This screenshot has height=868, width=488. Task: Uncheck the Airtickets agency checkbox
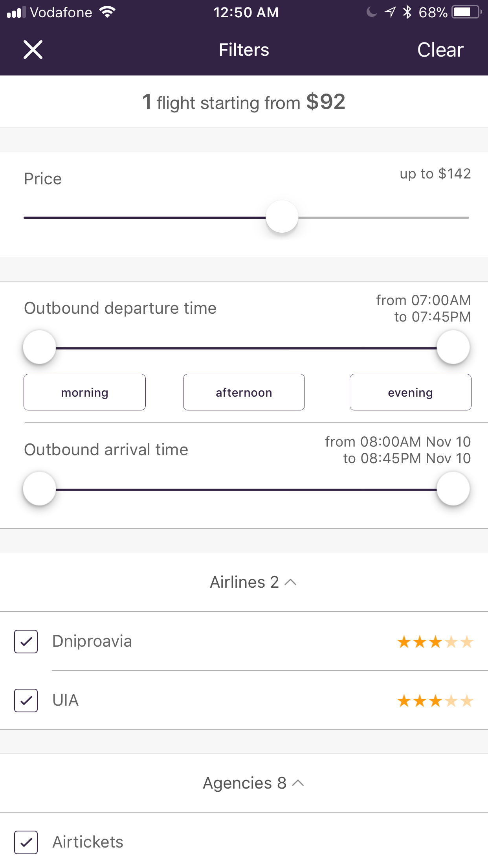(26, 842)
